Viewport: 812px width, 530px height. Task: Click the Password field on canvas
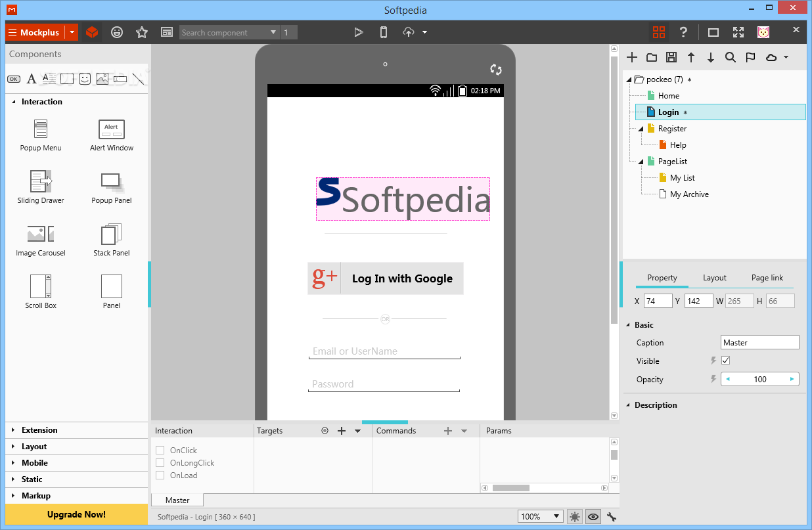tap(384, 385)
